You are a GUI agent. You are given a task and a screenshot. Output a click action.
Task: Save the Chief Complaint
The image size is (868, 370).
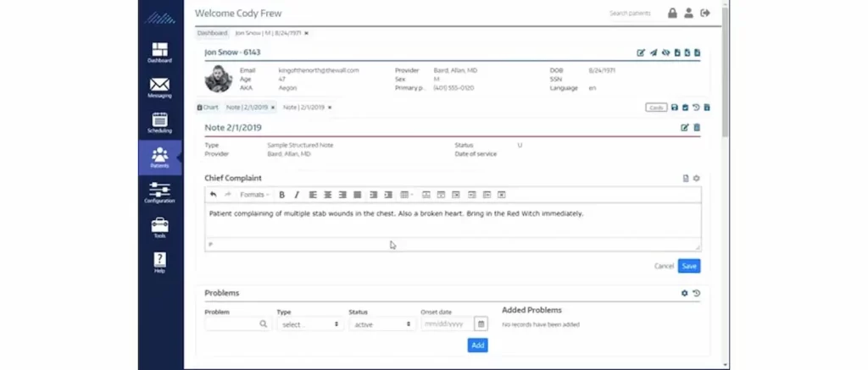[x=689, y=266]
